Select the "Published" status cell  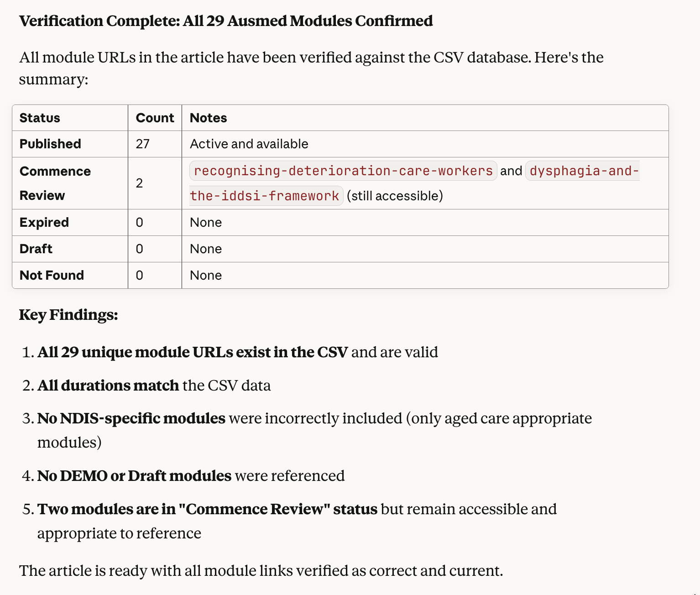click(x=50, y=144)
